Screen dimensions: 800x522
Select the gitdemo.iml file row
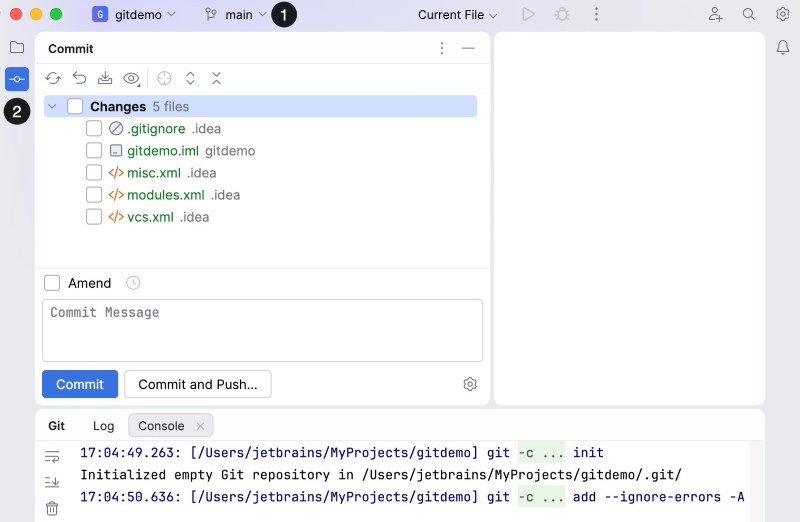[260, 151]
